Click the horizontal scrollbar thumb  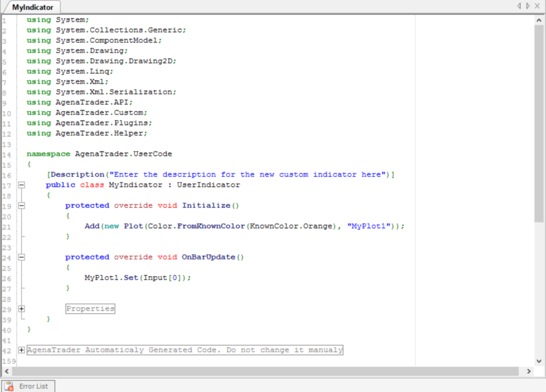[x=266, y=371]
